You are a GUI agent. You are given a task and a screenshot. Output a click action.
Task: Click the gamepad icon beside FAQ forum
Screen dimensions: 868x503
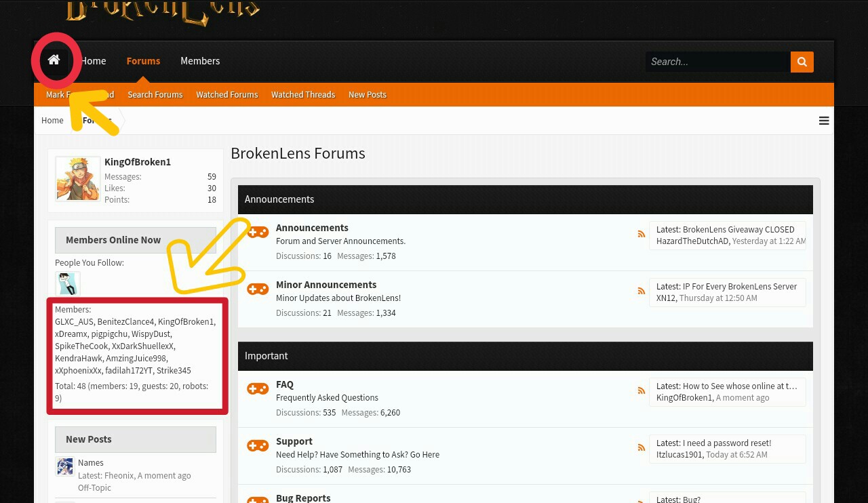click(x=258, y=389)
